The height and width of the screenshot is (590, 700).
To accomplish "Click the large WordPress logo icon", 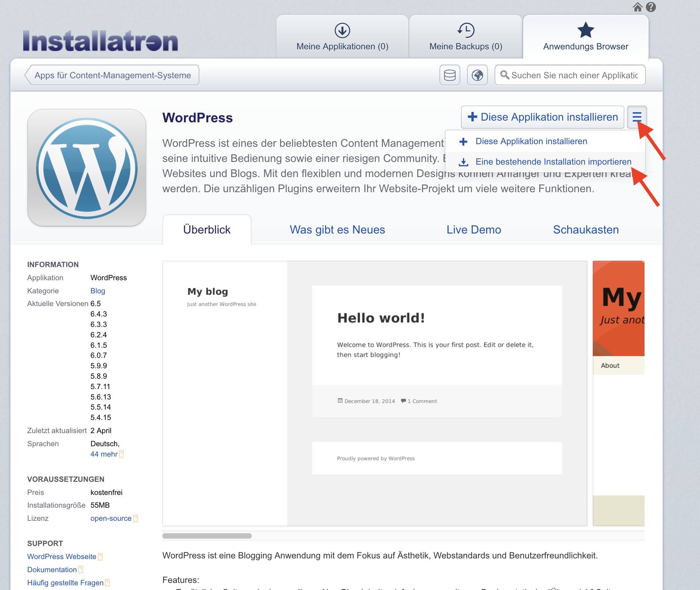I will pyautogui.click(x=87, y=168).
